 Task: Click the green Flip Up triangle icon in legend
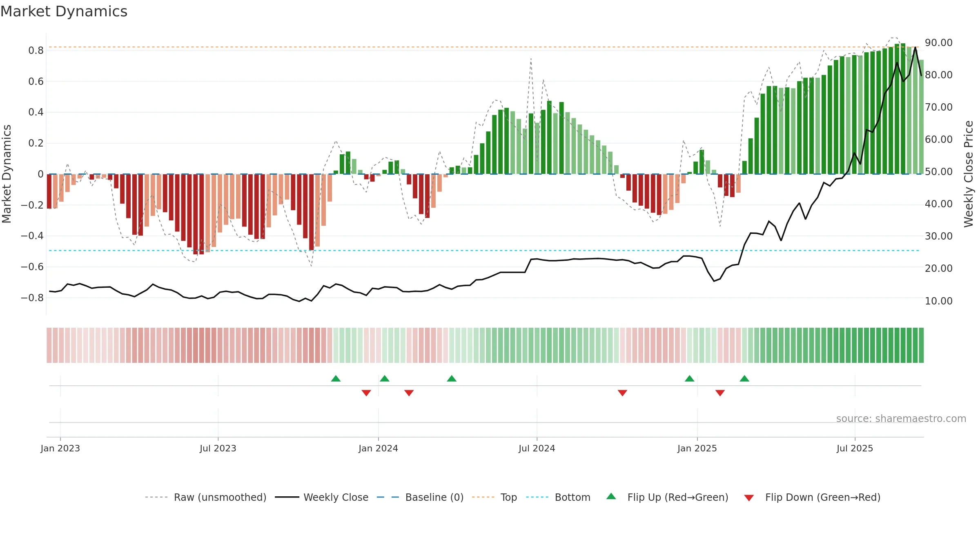point(611,496)
